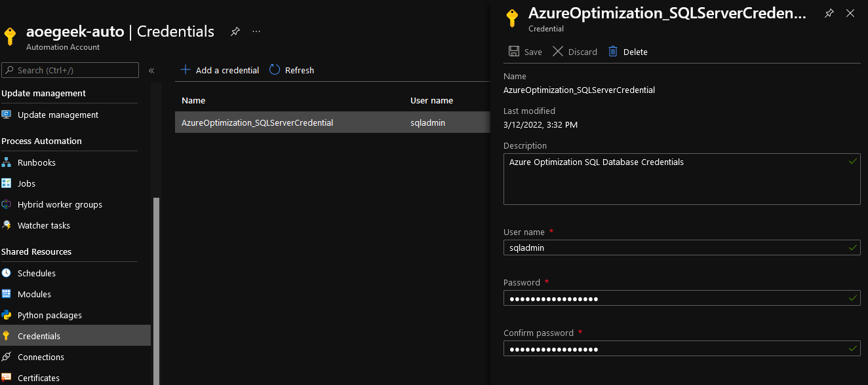Click the Credentials key icon in sidebar
The image size is (868, 385).
click(x=7, y=336)
